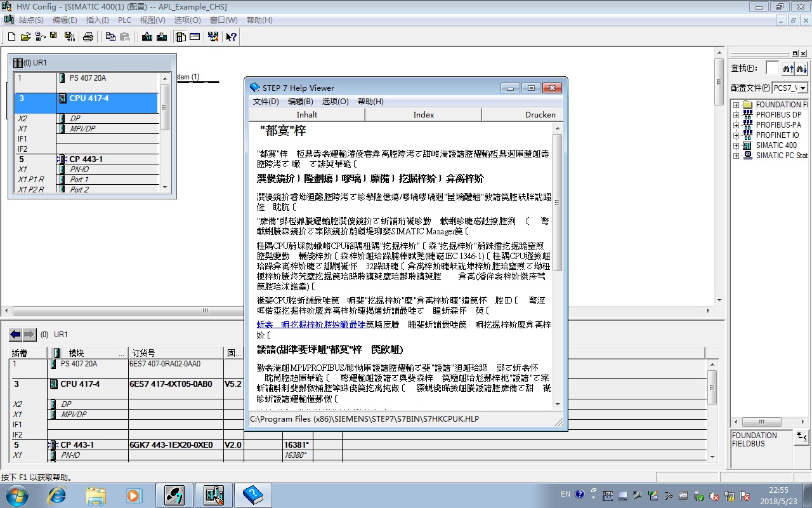The image size is (812, 508).
Task: Click the Inhalt button in Help Viewer
Action: 307,115
